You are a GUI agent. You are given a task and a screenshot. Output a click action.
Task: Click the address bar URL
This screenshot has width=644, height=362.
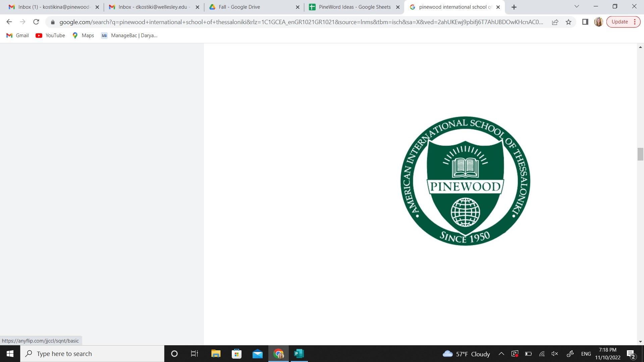point(301,22)
